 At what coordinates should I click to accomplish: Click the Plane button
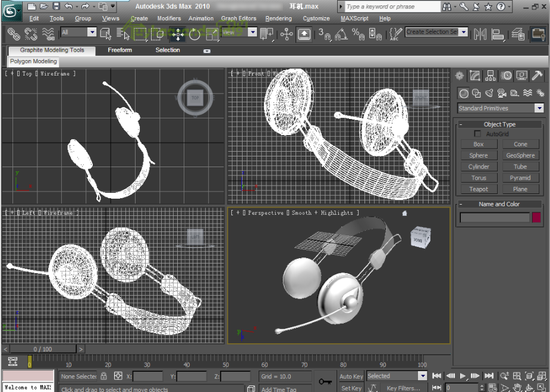[520, 189]
